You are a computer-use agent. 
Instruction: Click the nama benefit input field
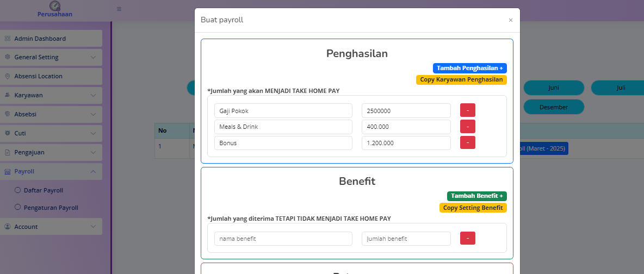[x=283, y=239]
